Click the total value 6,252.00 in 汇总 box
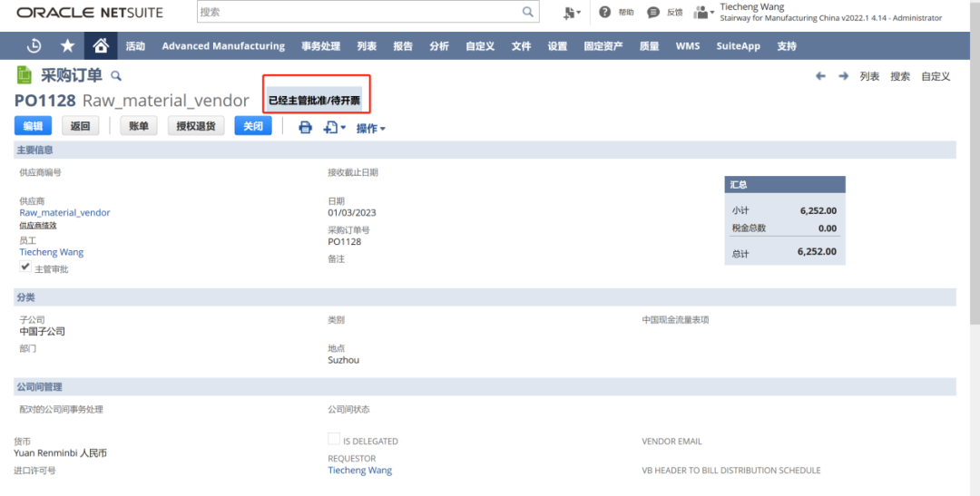Screen dimensions: 980x496 [817, 251]
